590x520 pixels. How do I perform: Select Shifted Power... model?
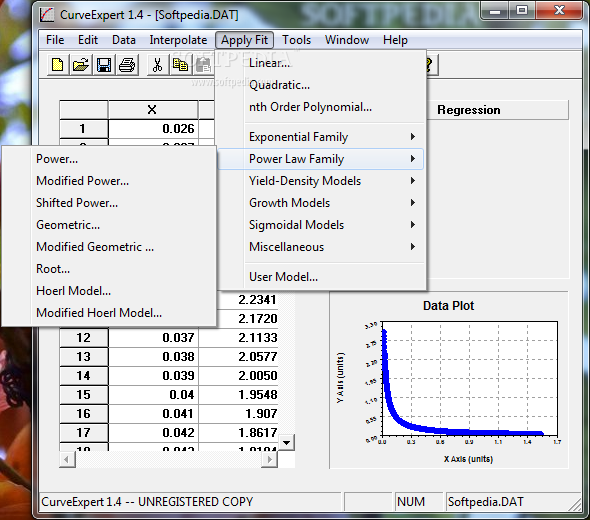click(109, 203)
